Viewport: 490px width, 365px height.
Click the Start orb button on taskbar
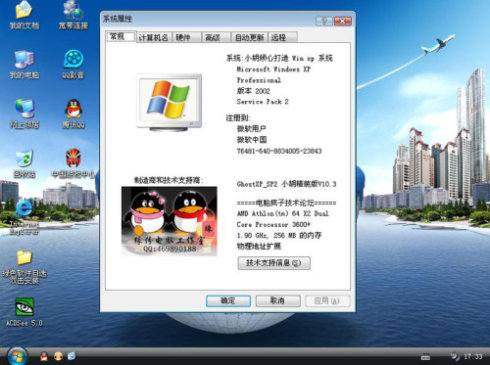[17, 356]
